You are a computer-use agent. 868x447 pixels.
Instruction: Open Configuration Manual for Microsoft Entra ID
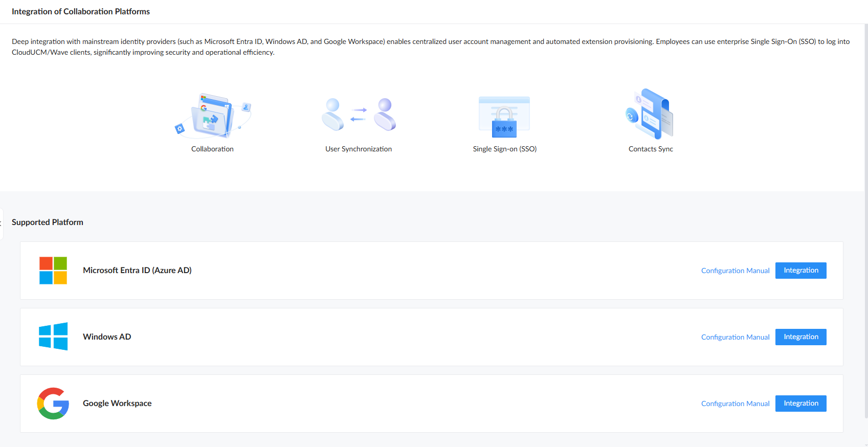click(735, 271)
